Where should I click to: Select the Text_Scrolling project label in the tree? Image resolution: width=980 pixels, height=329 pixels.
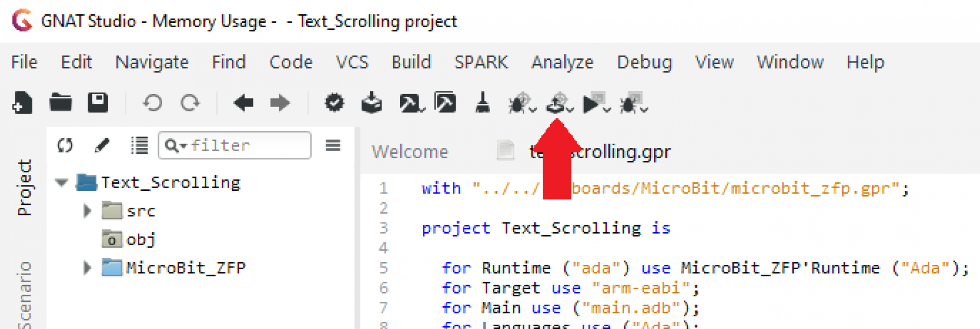(170, 182)
